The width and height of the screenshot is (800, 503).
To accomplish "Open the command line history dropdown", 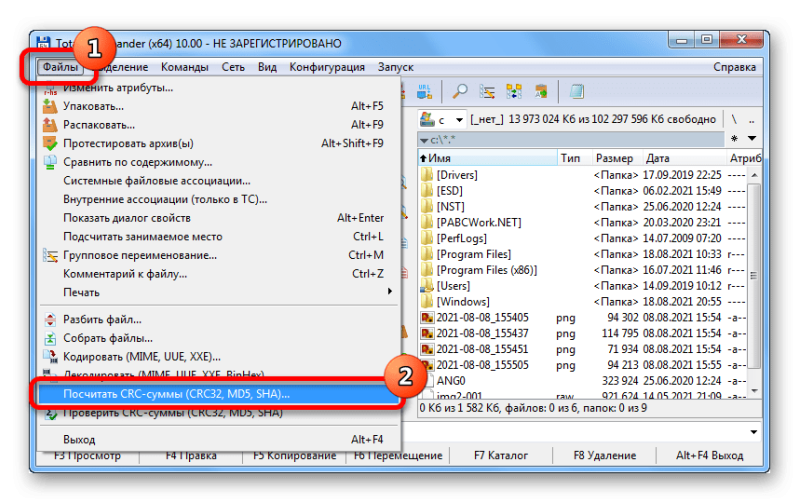I will pos(753,432).
